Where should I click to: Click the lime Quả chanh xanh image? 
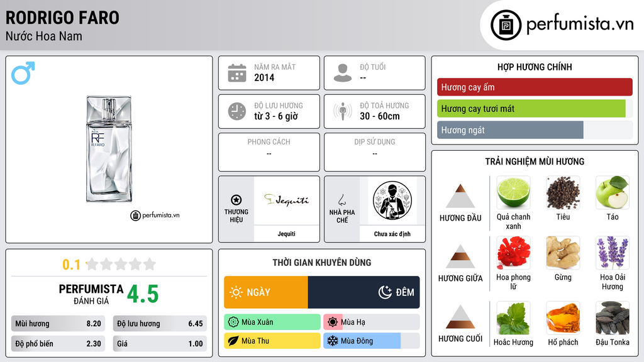point(513,192)
